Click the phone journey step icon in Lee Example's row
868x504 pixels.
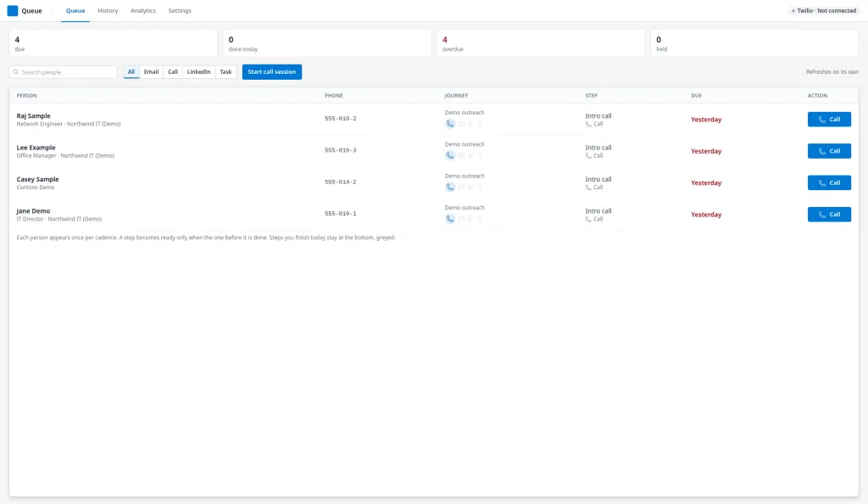point(450,155)
